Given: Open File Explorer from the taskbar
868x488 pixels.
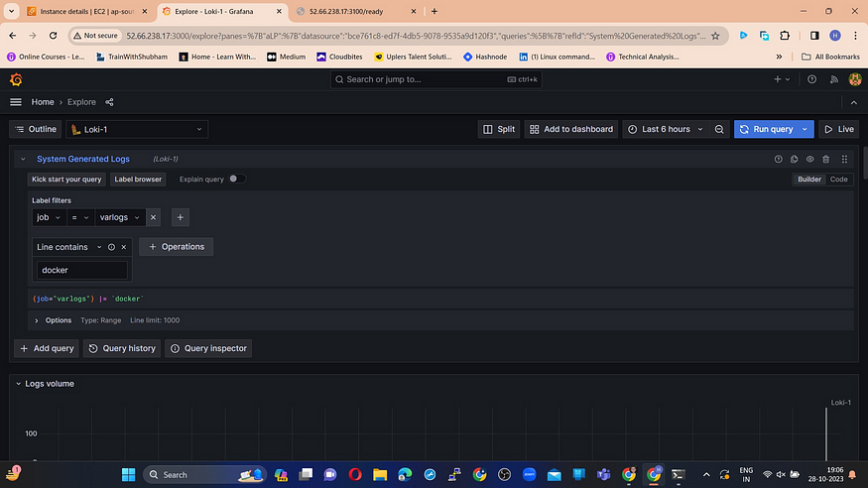Looking at the screenshot, I should point(380,475).
